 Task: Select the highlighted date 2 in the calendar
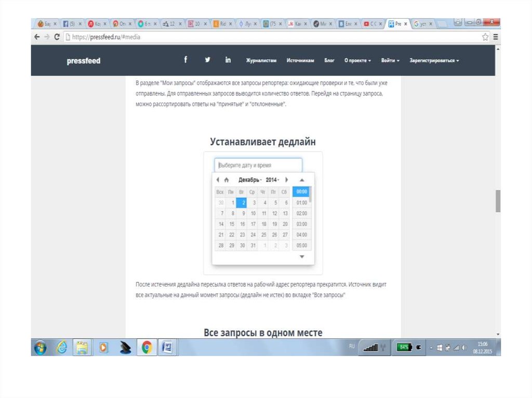[x=242, y=203]
